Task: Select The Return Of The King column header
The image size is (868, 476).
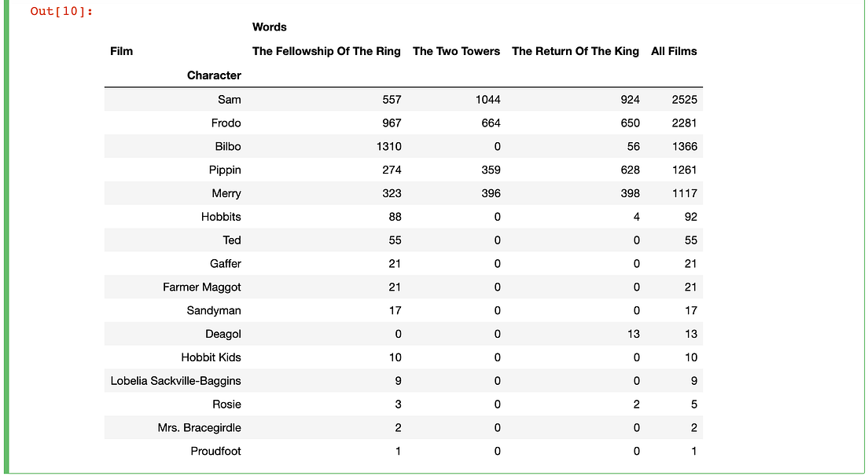Action: pos(576,51)
